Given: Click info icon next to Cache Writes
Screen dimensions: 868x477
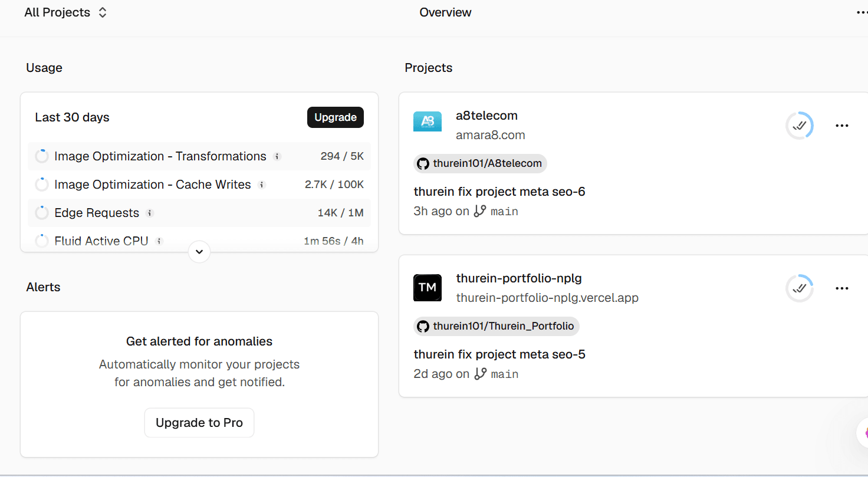Looking at the screenshot, I should tap(262, 185).
